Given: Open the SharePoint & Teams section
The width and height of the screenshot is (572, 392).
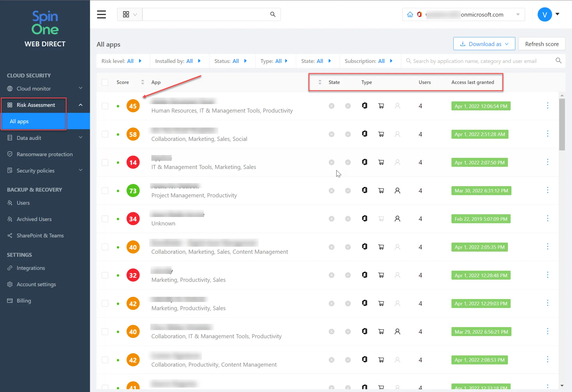Looking at the screenshot, I should pyautogui.click(x=40, y=235).
